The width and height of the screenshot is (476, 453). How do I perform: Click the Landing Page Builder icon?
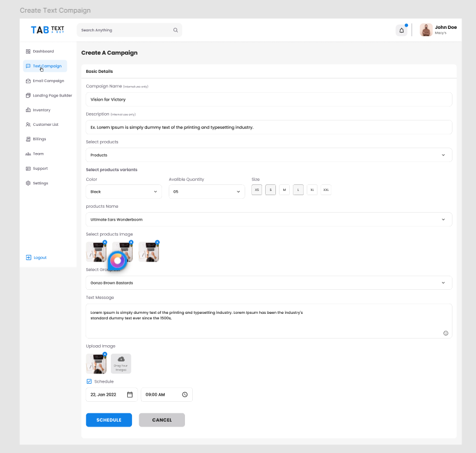coord(28,95)
